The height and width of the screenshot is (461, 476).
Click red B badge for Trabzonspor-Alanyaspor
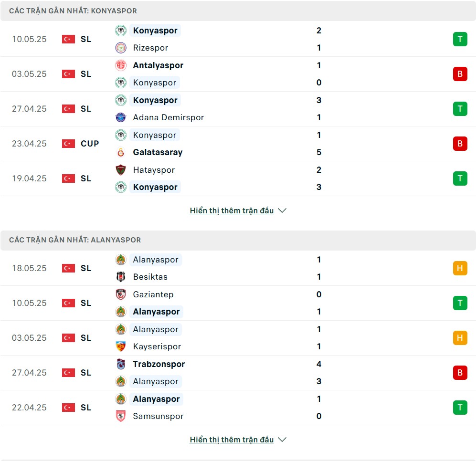(x=460, y=372)
